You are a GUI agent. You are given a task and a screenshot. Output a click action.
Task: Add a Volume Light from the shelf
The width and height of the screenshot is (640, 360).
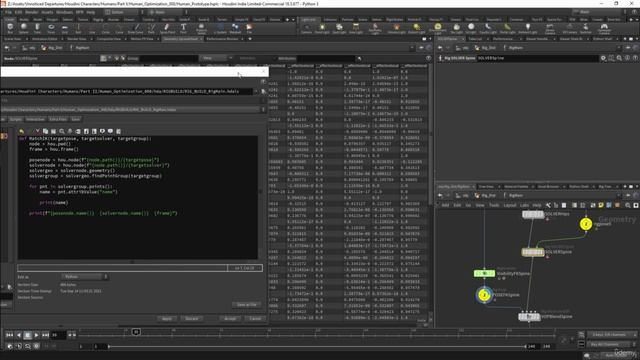(396, 28)
